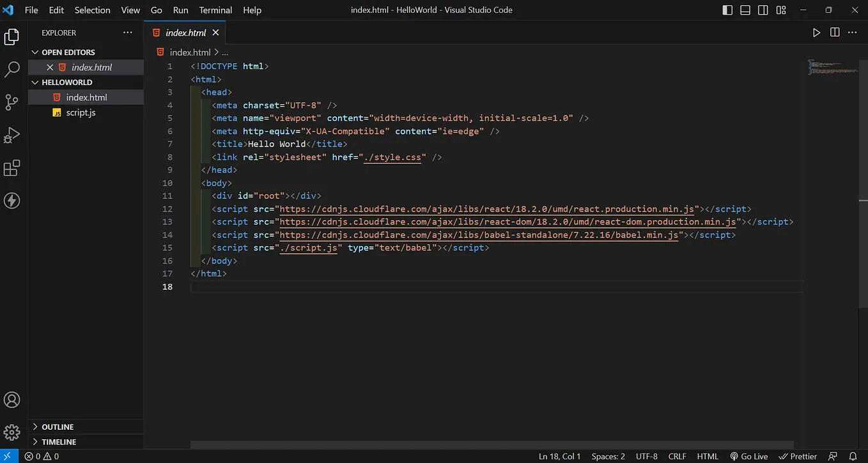
Task: Click the lightning bolt icon in activity bar
Action: coord(12,200)
